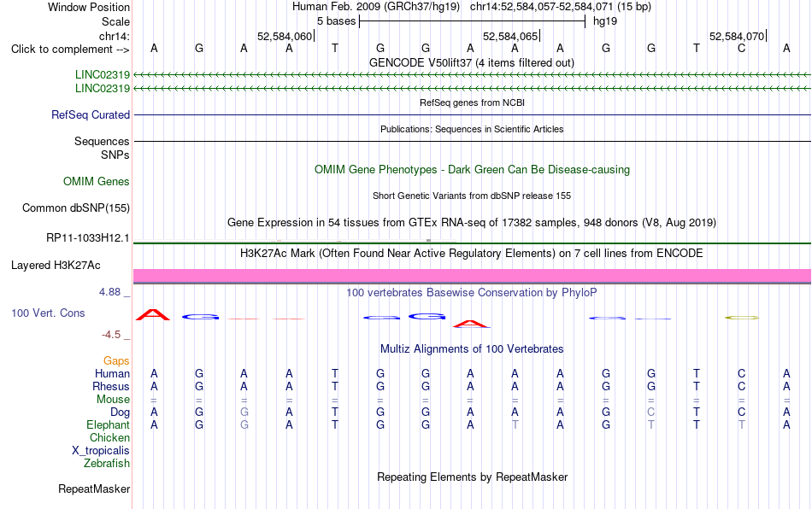Open the RefSeq Curated track label
Viewport: 812px width, 509px height.
(91, 114)
